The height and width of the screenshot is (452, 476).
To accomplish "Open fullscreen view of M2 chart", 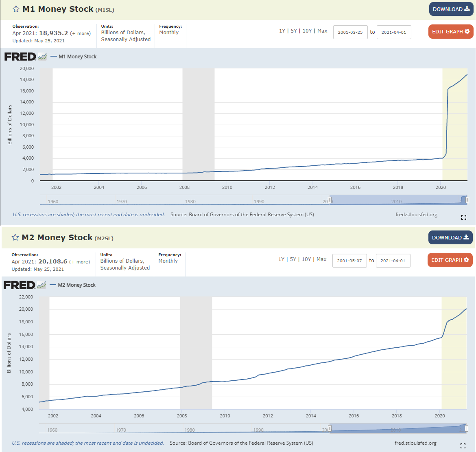I will click(x=463, y=445).
